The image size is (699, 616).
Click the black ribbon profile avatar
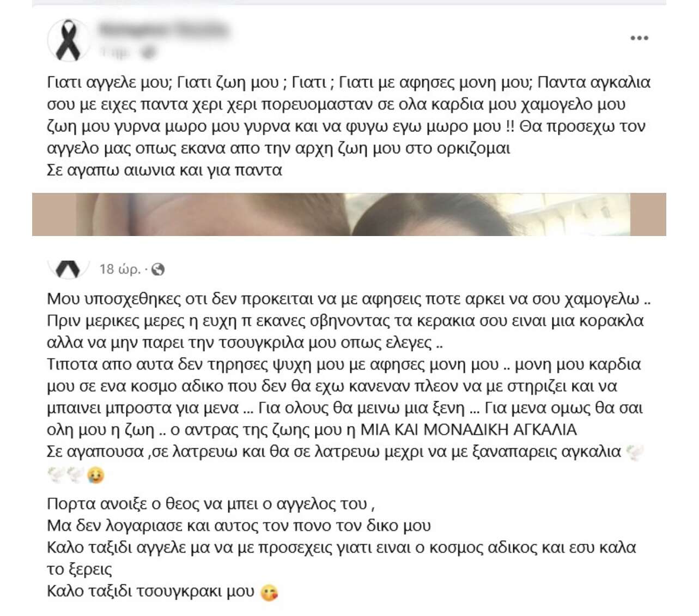pyautogui.click(x=68, y=40)
